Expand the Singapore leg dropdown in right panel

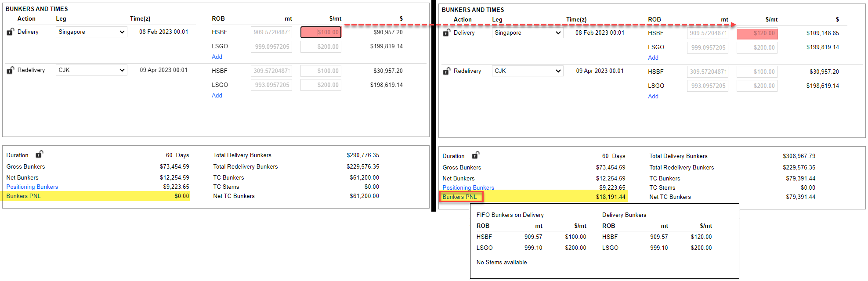[528, 33]
